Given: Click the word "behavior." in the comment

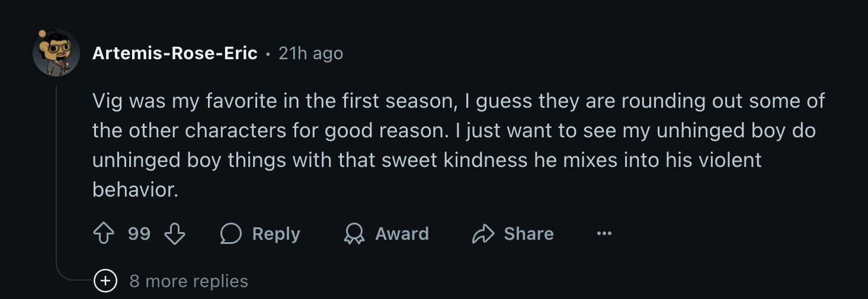Looking at the screenshot, I should pyautogui.click(x=135, y=189).
